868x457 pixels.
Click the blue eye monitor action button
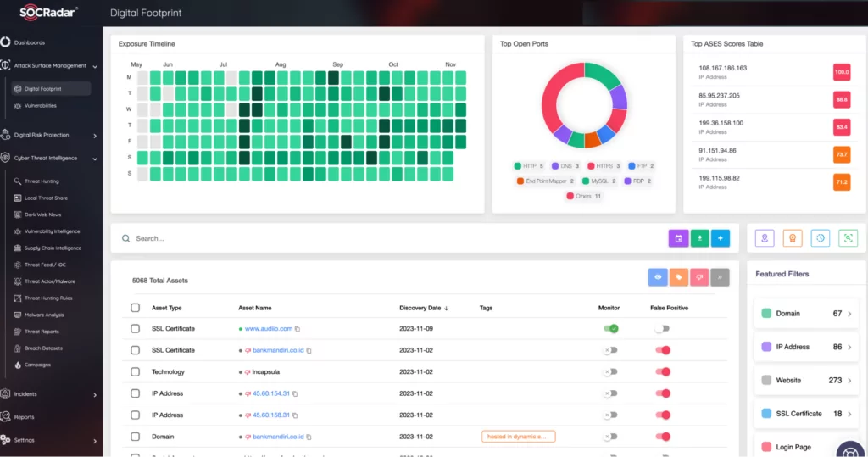pyautogui.click(x=658, y=277)
